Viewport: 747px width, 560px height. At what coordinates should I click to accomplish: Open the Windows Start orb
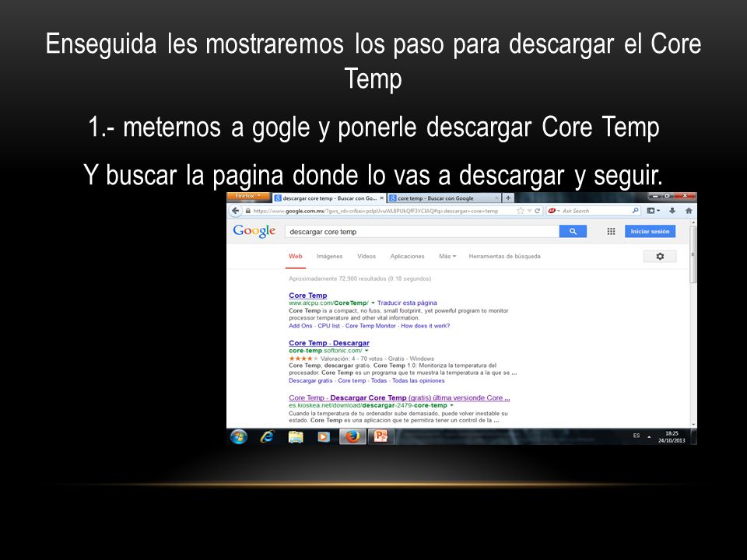[239, 436]
